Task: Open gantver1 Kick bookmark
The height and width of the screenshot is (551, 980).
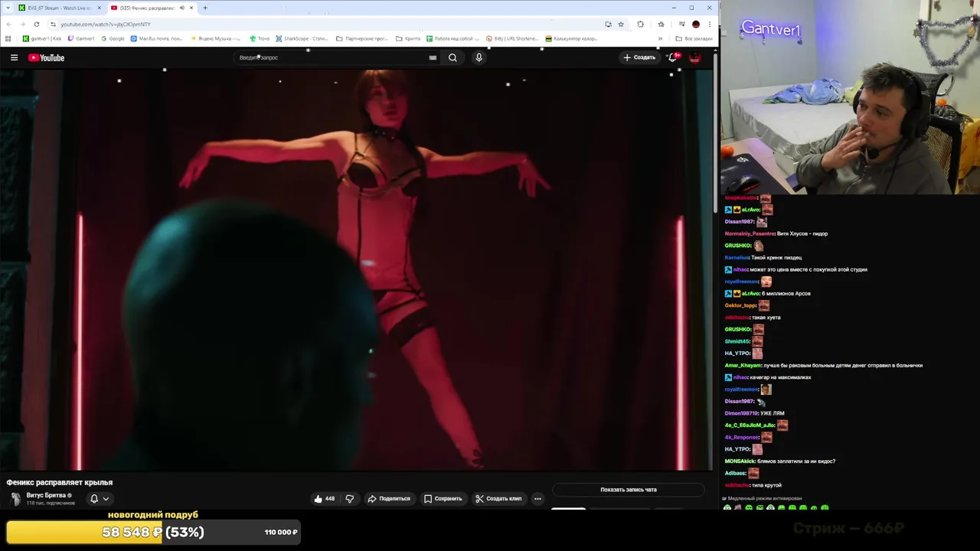Action: [41, 38]
